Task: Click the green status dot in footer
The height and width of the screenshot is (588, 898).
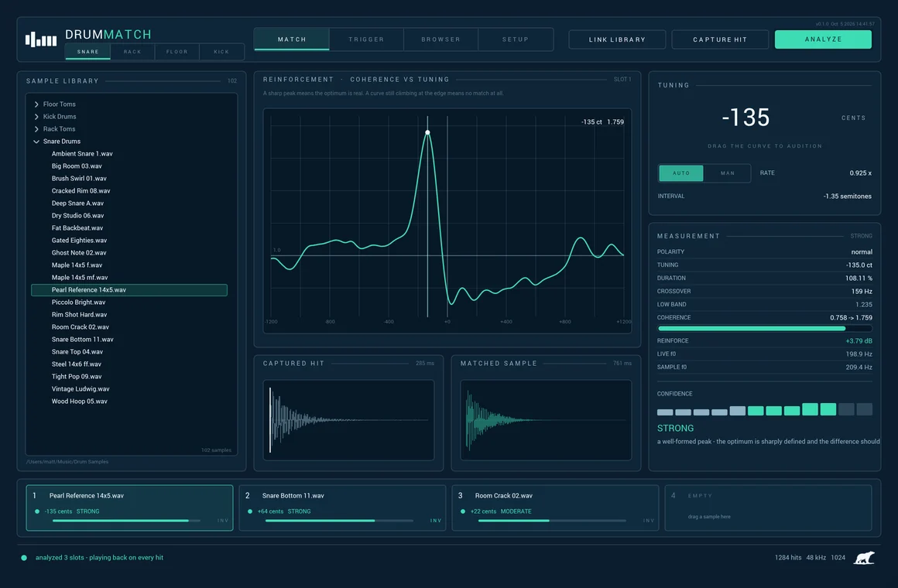Action: [x=24, y=558]
